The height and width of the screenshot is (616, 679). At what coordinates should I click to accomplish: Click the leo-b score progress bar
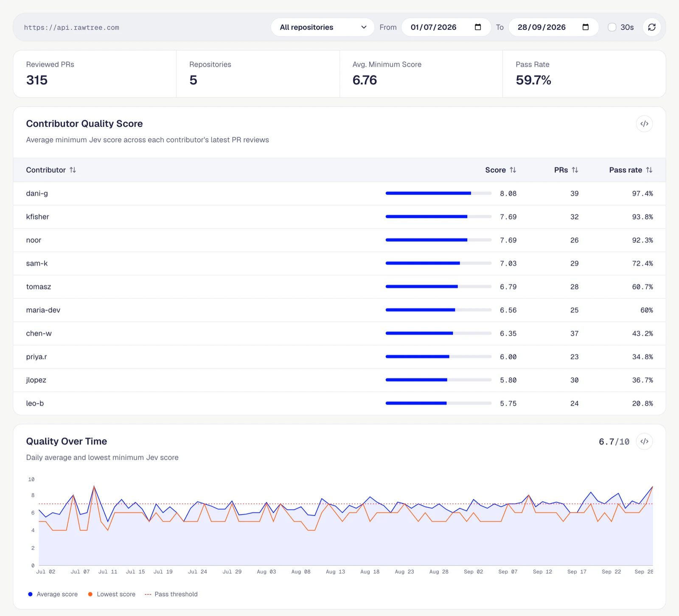click(438, 403)
